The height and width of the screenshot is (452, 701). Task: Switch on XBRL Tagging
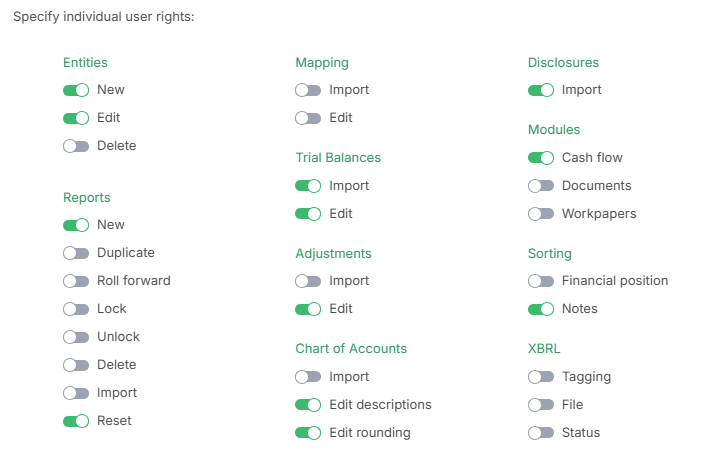click(x=541, y=377)
